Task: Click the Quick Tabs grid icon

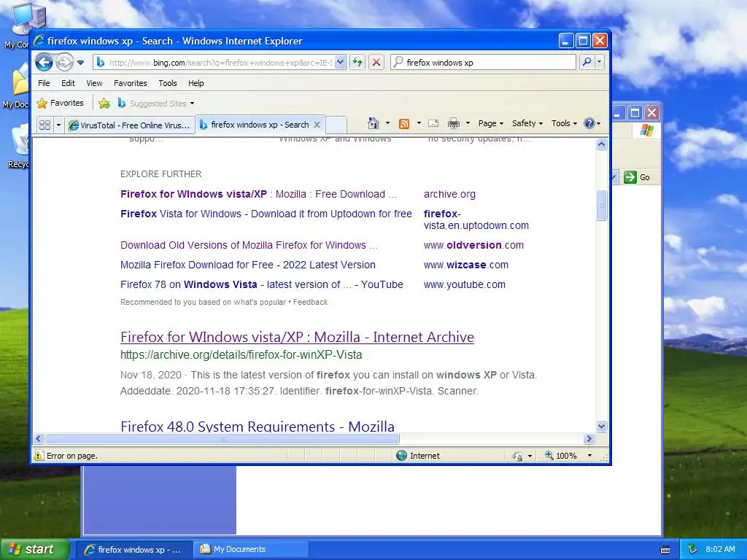Action: click(x=44, y=125)
